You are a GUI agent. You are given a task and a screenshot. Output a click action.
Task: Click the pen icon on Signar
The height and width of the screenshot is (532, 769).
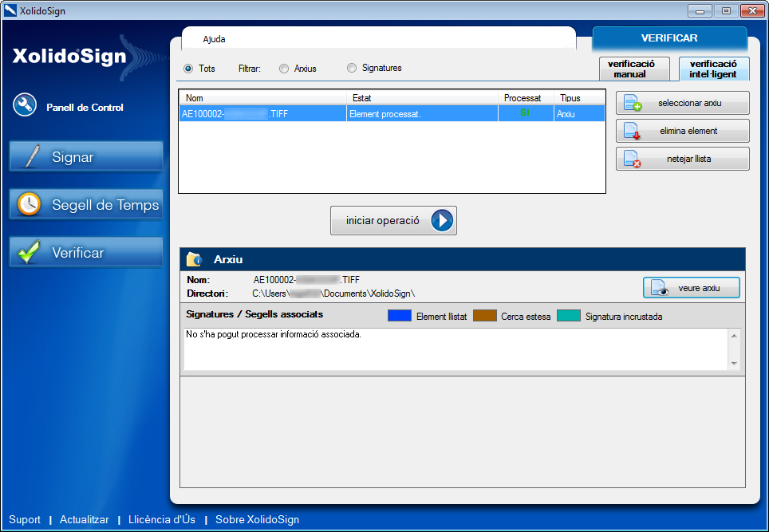click(x=32, y=157)
